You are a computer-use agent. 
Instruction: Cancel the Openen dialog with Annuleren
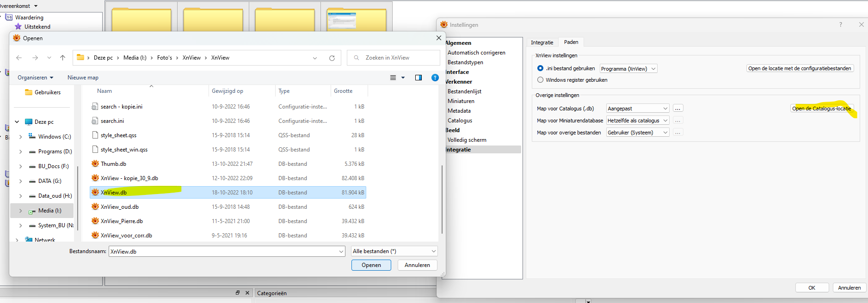418,265
